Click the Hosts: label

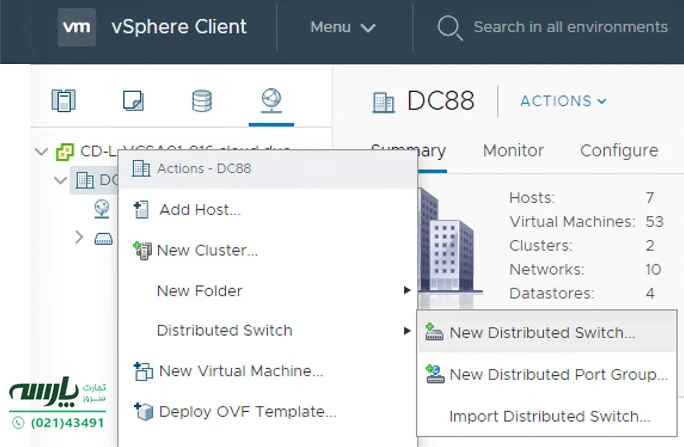(532, 198)
